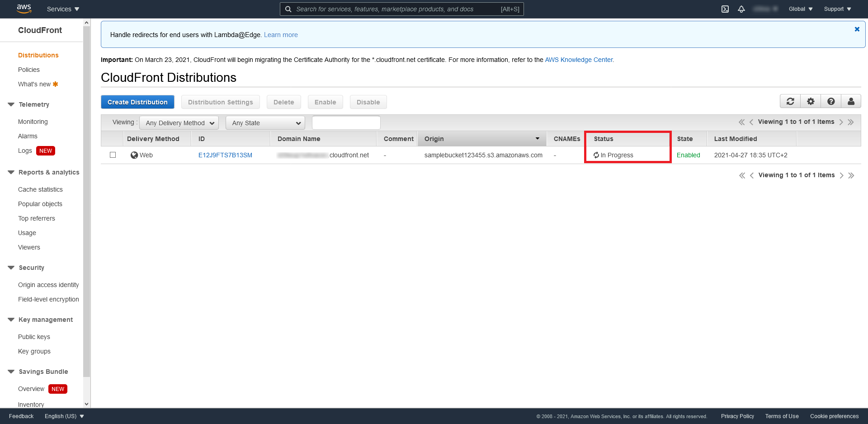This screenshot has height=424, width=868.
Task: Collapse the Key management section
Action: point(11,320)
